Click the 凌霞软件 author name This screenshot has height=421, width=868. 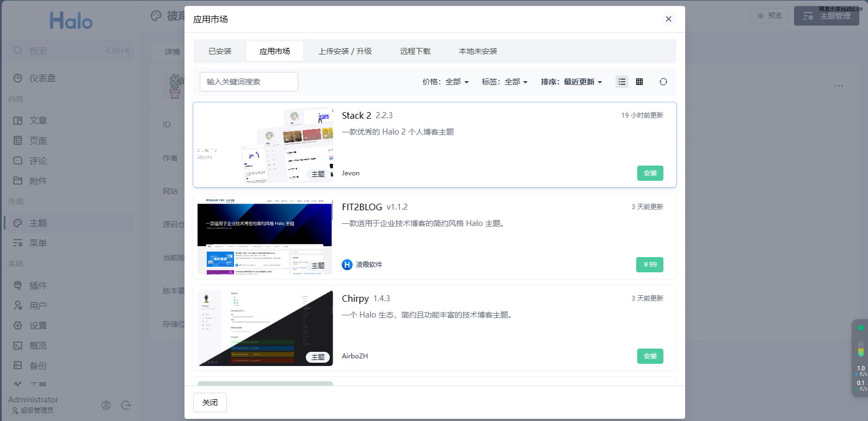coord(369,265)
